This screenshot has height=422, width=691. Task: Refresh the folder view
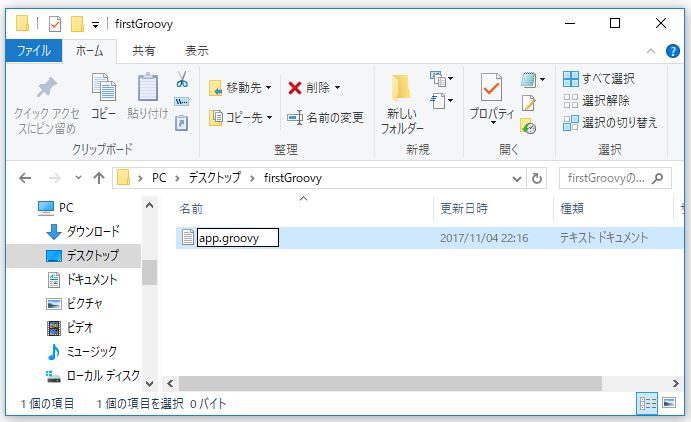pos(536,178)
